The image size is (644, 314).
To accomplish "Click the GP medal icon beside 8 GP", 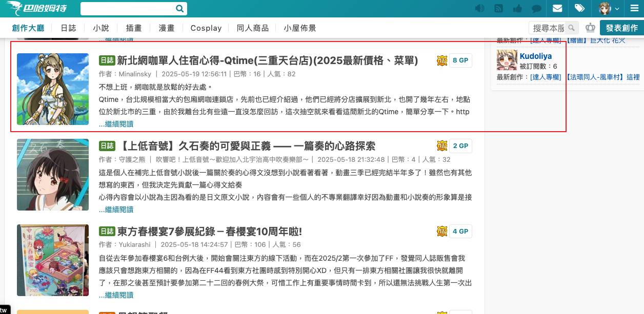I will click(442, 60).
